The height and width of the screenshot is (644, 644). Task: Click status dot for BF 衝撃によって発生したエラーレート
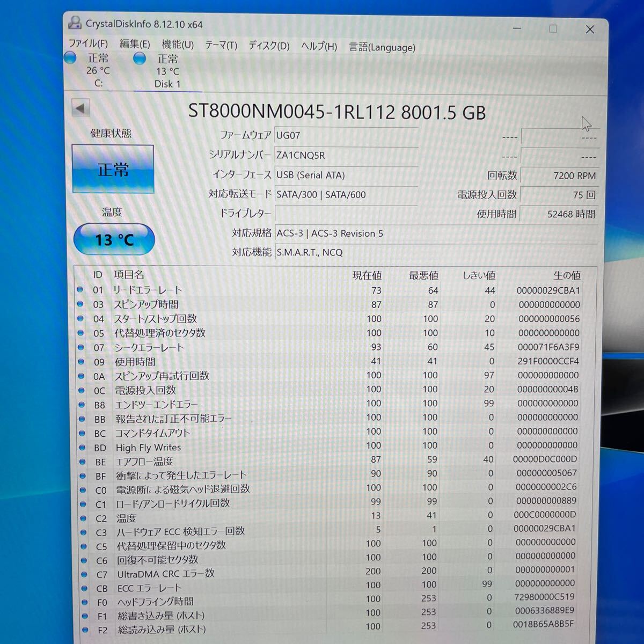pyautogui.click(x=83, y=475)
